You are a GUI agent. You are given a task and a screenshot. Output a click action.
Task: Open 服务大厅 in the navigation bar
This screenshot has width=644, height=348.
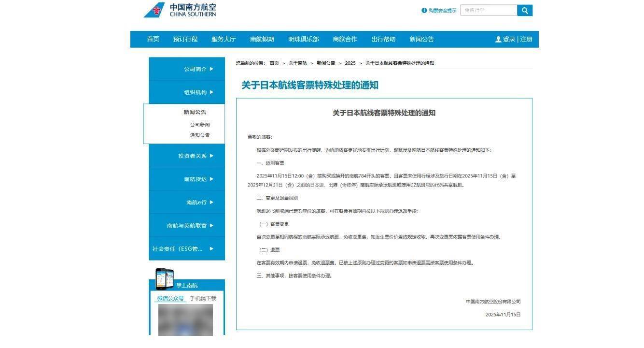pyautogui.click(x=224, y=40)
